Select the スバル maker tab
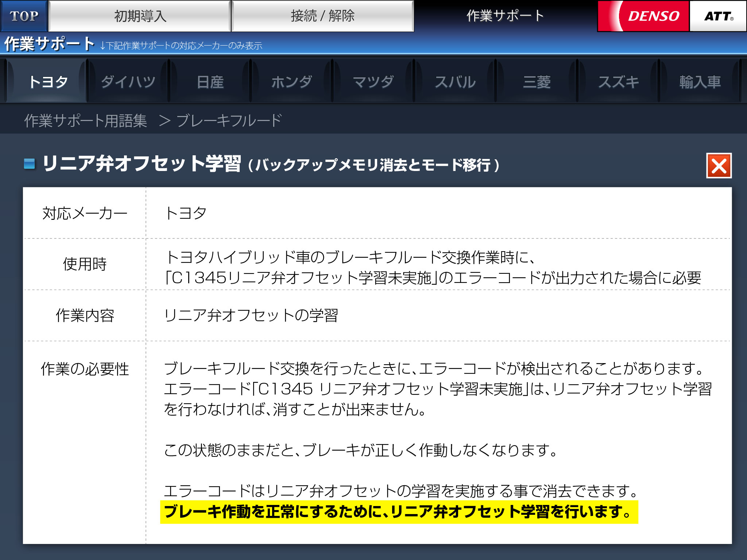The height and width of the screenshot is (560, 747). click(455, 82)
